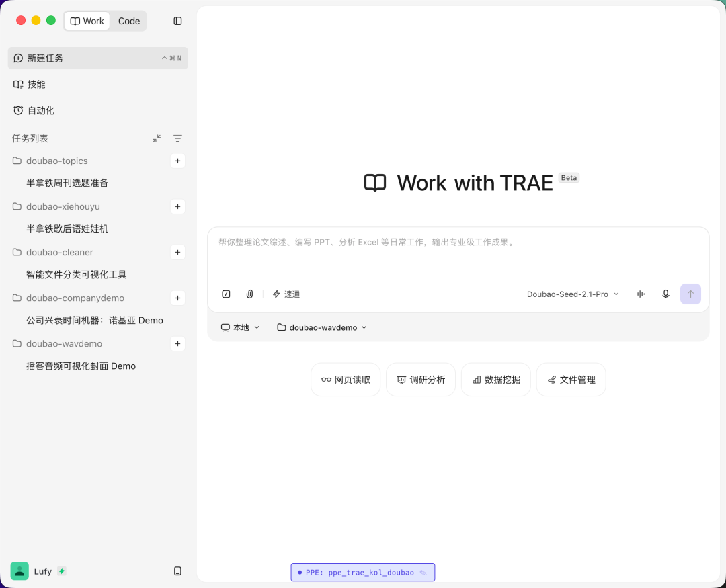Click the device icon at sidebar bottom
The image size is (726, 588).
(x=177, y=571)
